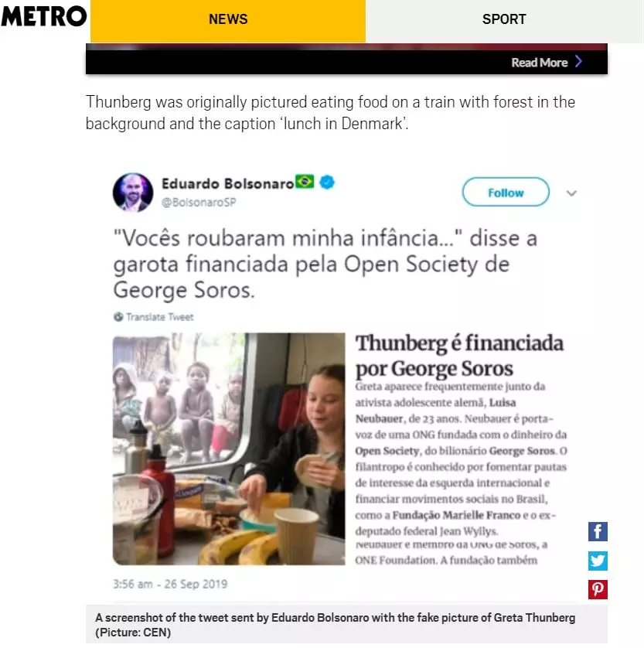Screen dimensions: 644x648
Task: Click the Read More text
Action: point(540,63)
